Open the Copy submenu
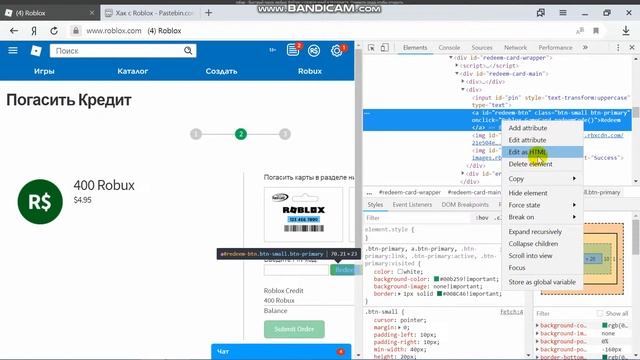This screenshot has height=360, width=640. [x=542, y=179]
